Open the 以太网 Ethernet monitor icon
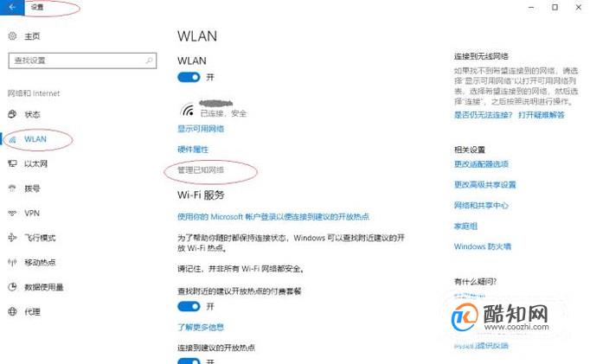This screenshot has width=590, height=364. pos(12,163)
